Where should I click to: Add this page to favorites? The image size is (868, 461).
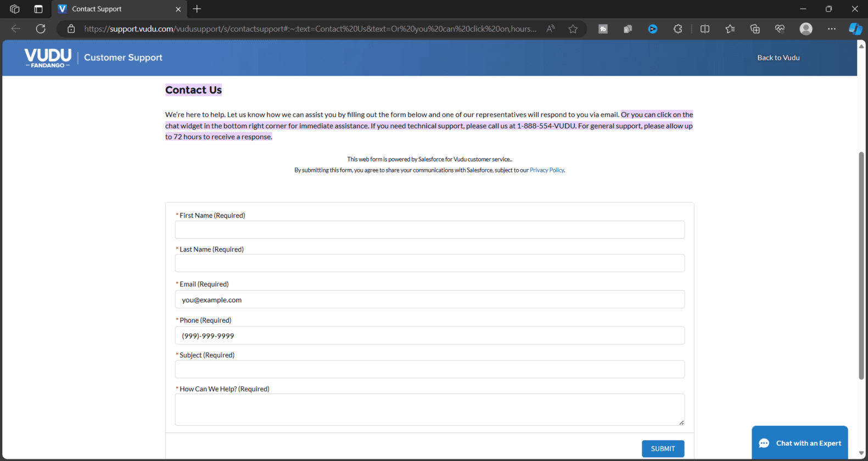pyautogui.click(x=573, y=29)
